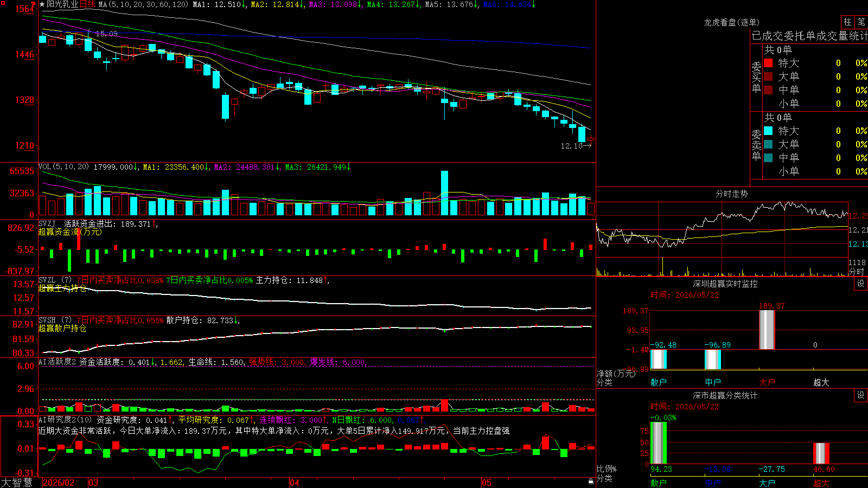
Task: Click the small red square icon in the top-left corner
Action: [x=2, y=2]
